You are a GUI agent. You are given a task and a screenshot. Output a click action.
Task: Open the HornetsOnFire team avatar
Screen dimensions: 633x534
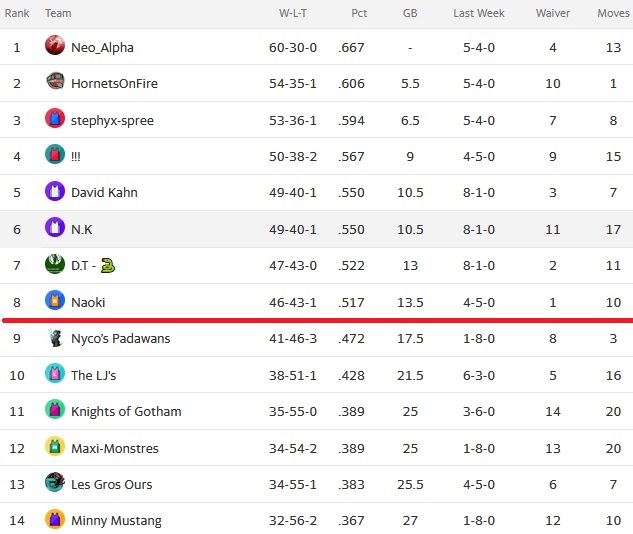(55, 81)
